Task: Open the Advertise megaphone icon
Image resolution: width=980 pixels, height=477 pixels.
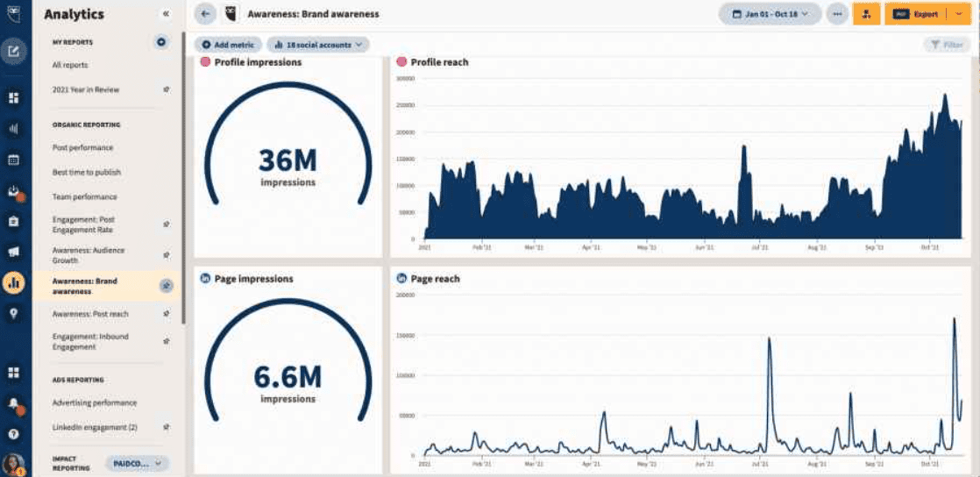Action: 14,253
